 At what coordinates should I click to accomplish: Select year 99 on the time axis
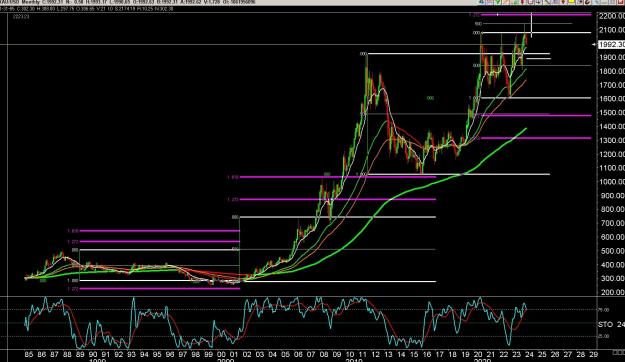pyautogui.click(x=208, y=354)
